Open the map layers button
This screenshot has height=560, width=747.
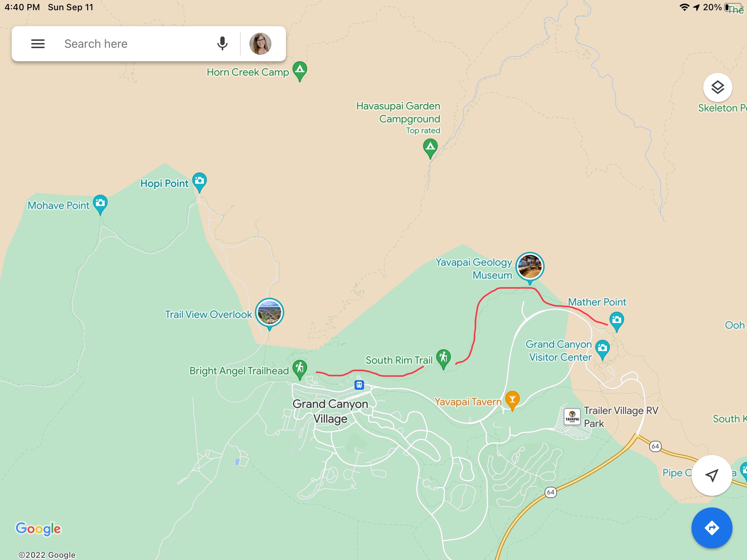click(717, 87)
